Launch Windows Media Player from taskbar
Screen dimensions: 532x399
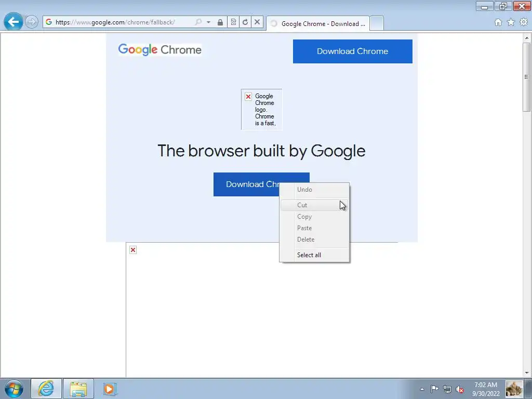tap(110, 389)
